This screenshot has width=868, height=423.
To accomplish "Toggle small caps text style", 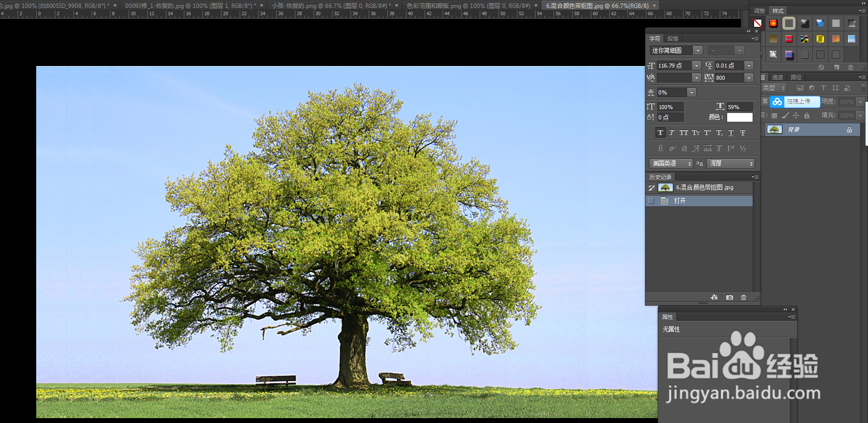I will coord(695,133).
